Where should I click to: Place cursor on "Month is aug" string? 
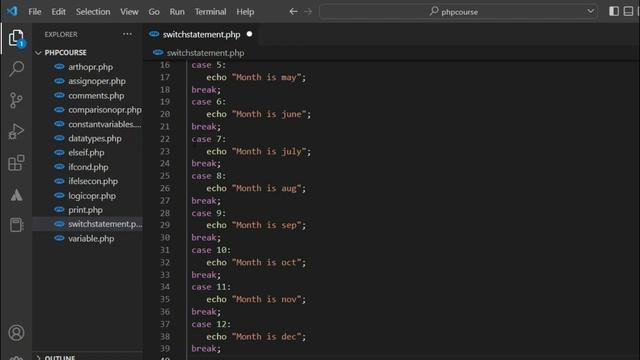266,188
